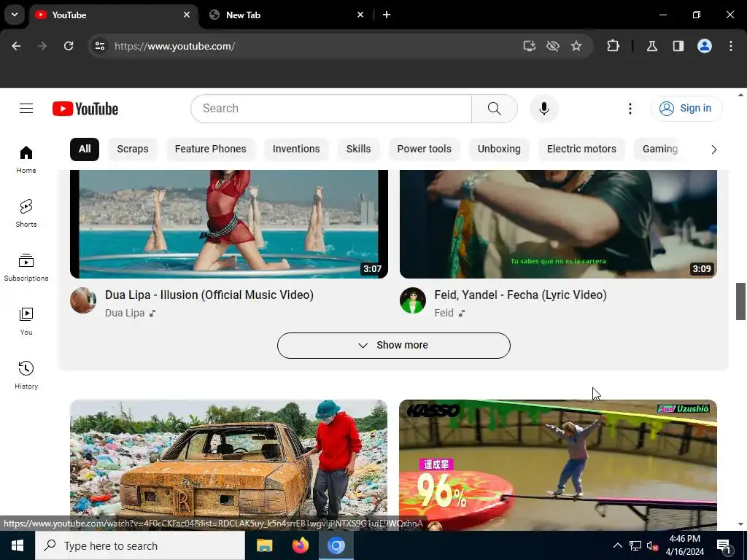Click the Windows taskbar search box
The image size is (747, 560).
(139, 545)
